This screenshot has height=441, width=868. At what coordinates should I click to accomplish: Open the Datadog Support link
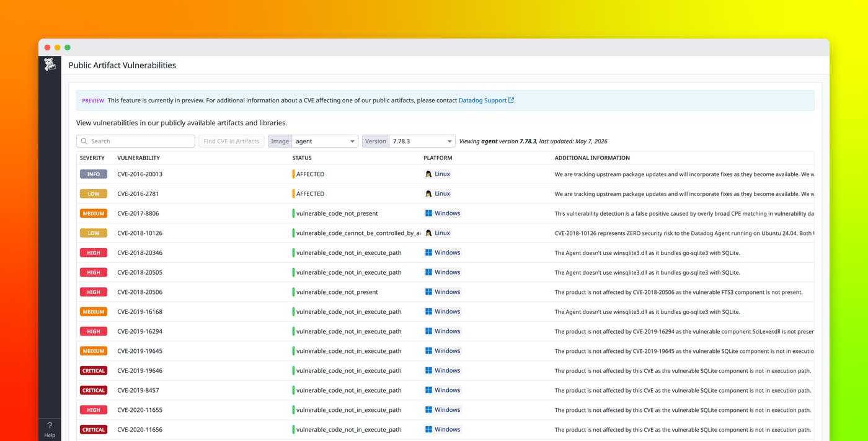click(482, 100)
